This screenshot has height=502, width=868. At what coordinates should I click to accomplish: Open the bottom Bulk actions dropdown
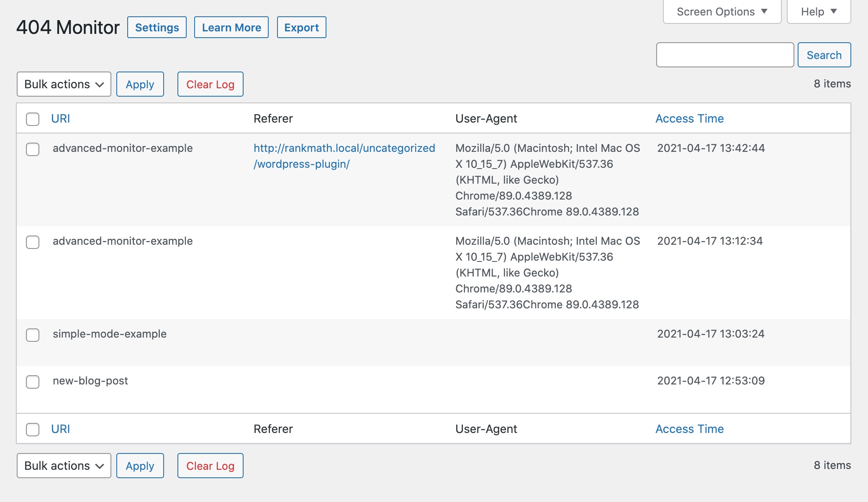click(64, 466)
